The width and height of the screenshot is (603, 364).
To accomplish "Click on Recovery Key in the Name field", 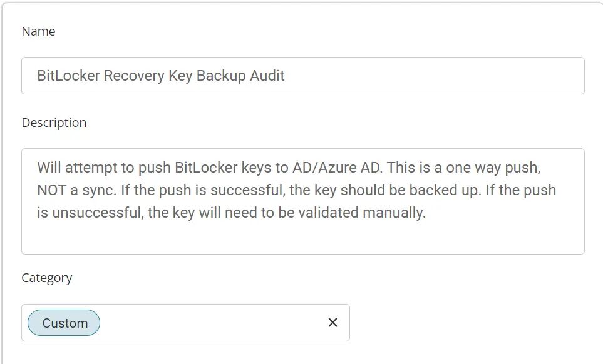I will point(148,76).
